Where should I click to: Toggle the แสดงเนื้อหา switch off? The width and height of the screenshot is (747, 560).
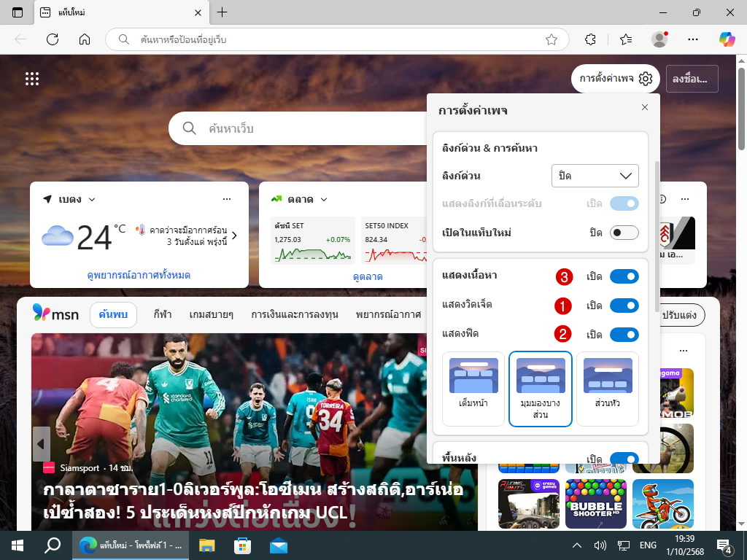(x=624, y=276)
